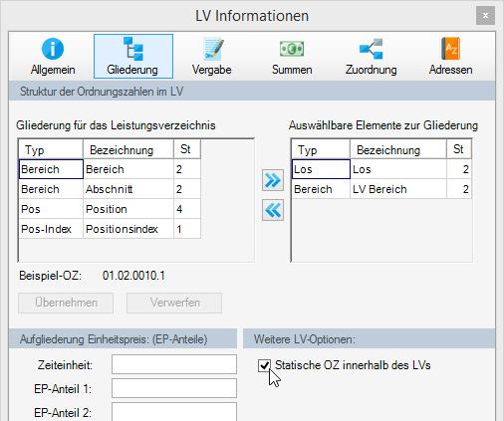Click the double left arrow move button
This screenshot has width=504, height=421.
pyautogui.click(x=273, y=210)
